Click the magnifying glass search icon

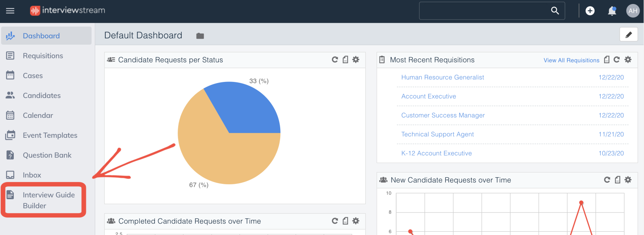click(555, 11)
